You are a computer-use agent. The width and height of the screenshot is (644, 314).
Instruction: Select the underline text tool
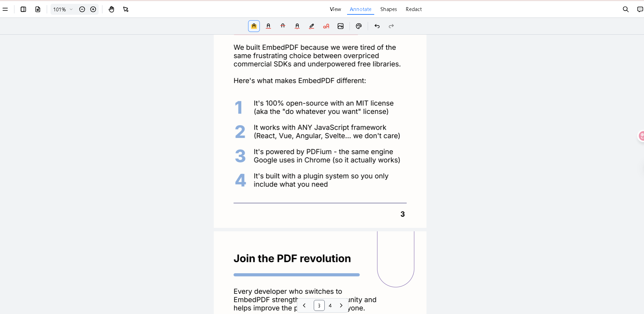click(268, 26)
